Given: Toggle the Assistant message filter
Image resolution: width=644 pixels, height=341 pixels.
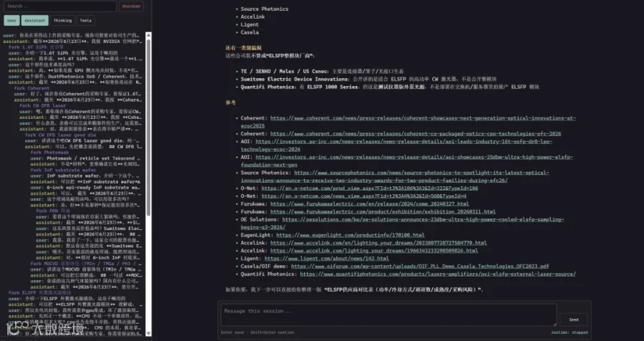Looking at the screenshot, I should pos(35,21).
